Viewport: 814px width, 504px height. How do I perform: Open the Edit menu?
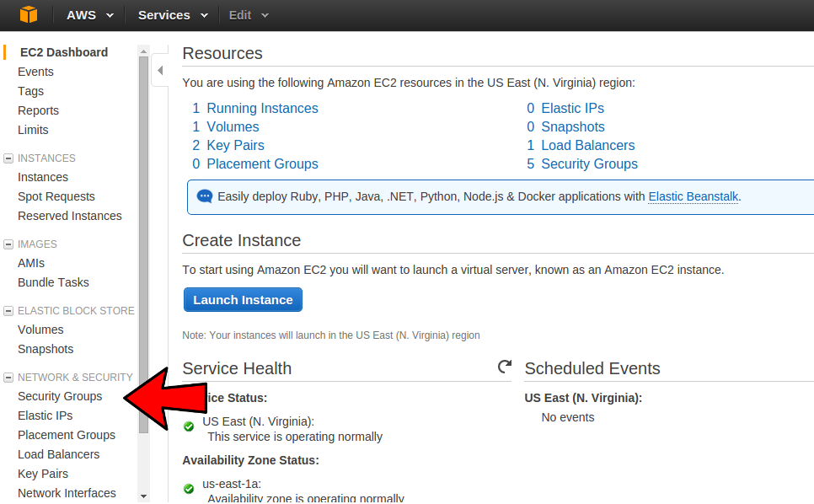[x=248, y=14]
